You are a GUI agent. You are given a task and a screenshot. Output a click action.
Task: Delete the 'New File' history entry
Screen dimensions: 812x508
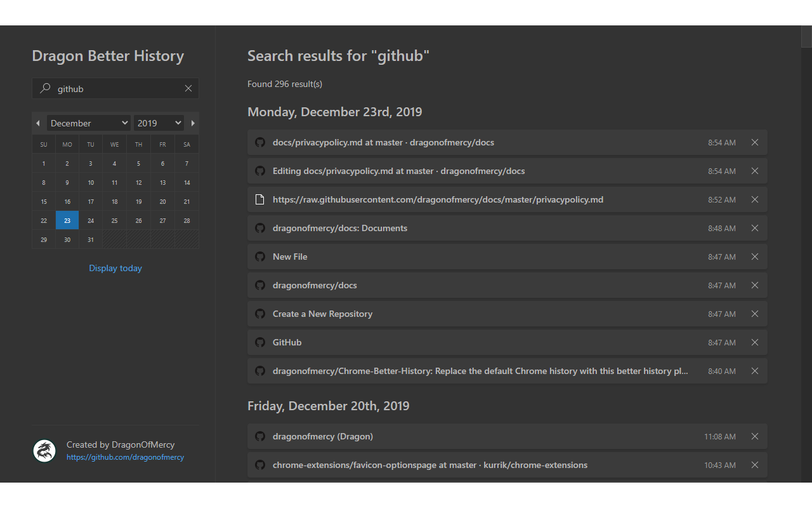755,257
